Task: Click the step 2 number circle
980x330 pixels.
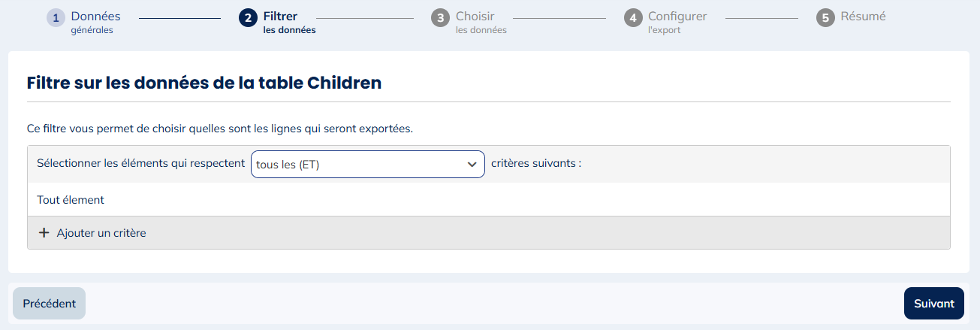Action: click(248, 18)
